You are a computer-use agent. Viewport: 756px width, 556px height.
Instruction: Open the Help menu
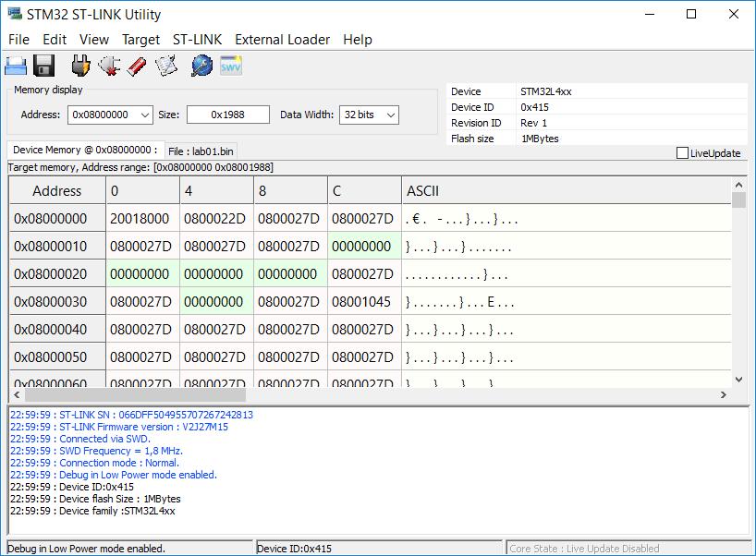[x=358, y=40]
